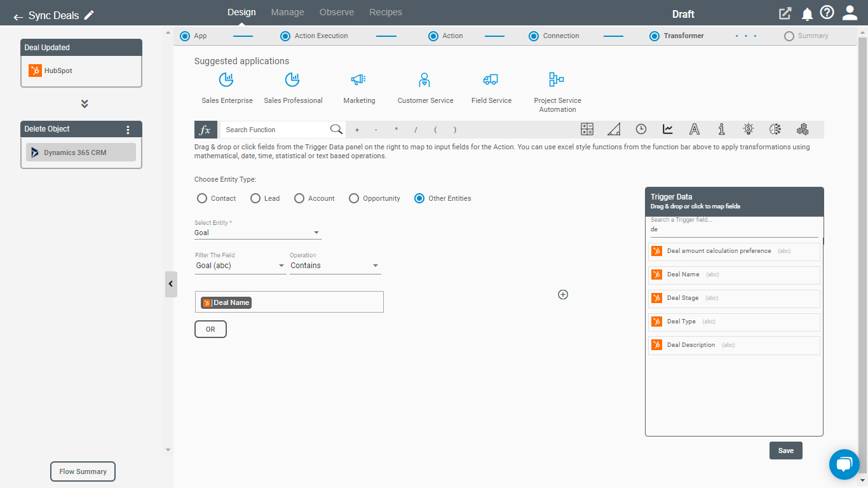
Task: Open math functions calculator icon
Action: pyautogui.click(x=587, y=129)
